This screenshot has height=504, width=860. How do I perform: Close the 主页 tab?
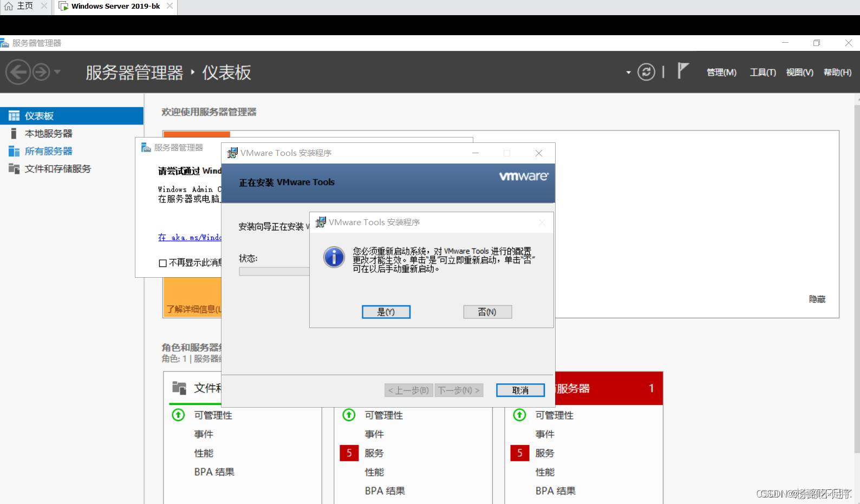pos(44,6)
